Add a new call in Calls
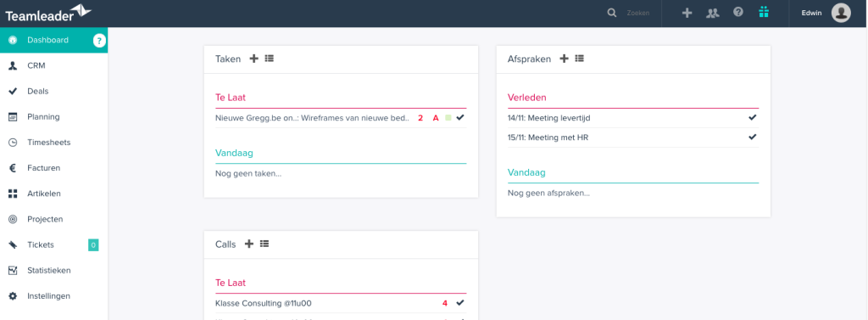Screen dimensions: 868x320 (x=248, y=244)
